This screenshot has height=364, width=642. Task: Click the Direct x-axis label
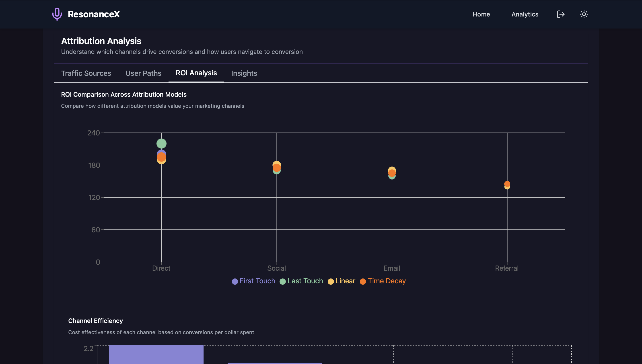click(x=161, y=268)
